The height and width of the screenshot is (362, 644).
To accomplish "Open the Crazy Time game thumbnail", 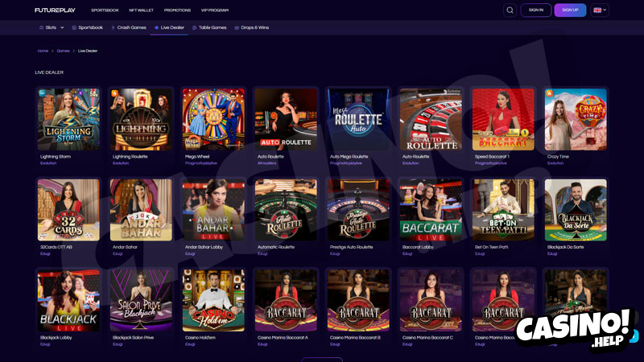I will point(576,119).
